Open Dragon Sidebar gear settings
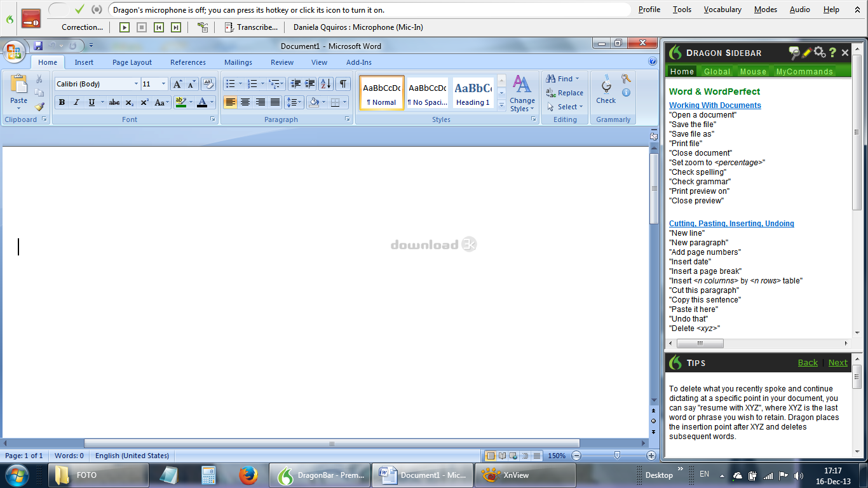 820,53
